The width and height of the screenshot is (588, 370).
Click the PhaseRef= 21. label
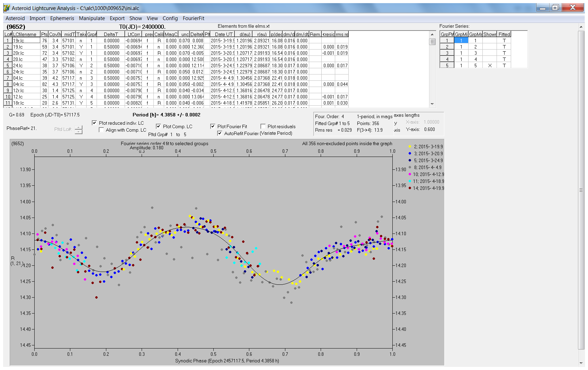pos(21,128)
